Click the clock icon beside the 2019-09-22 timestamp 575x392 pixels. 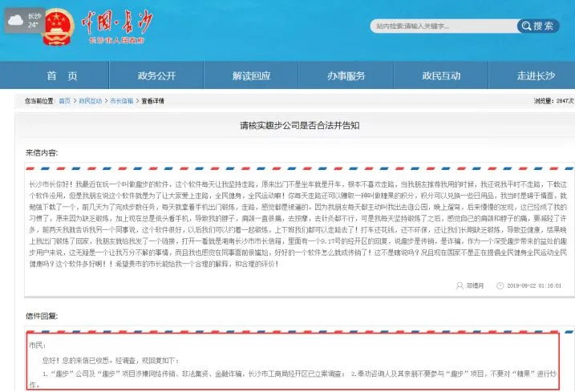pyautogui.click(x=500, y=285)
